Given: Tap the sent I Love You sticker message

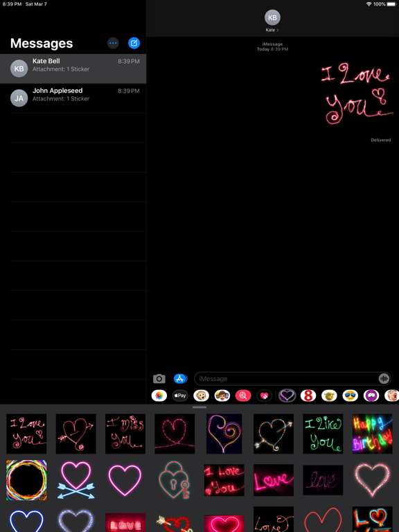Looking at the screenshot, I should click(357, 94).
